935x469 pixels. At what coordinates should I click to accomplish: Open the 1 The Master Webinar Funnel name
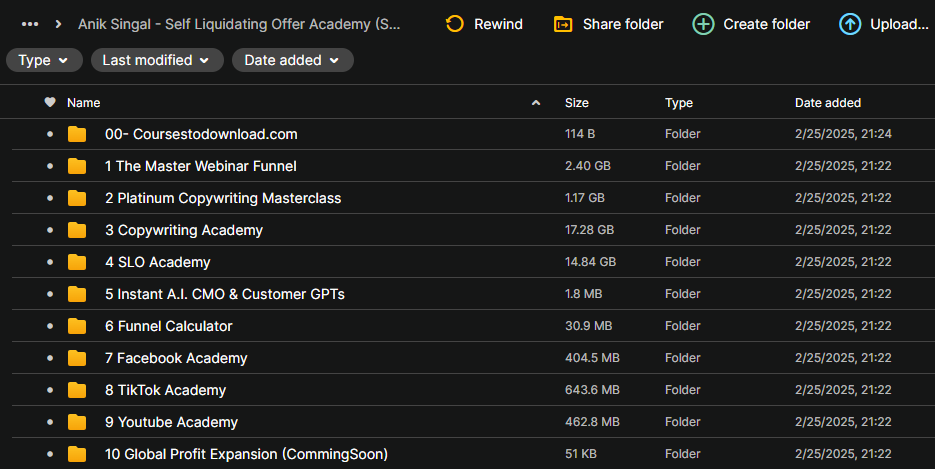pyautogui.click(x=200, y=166)
